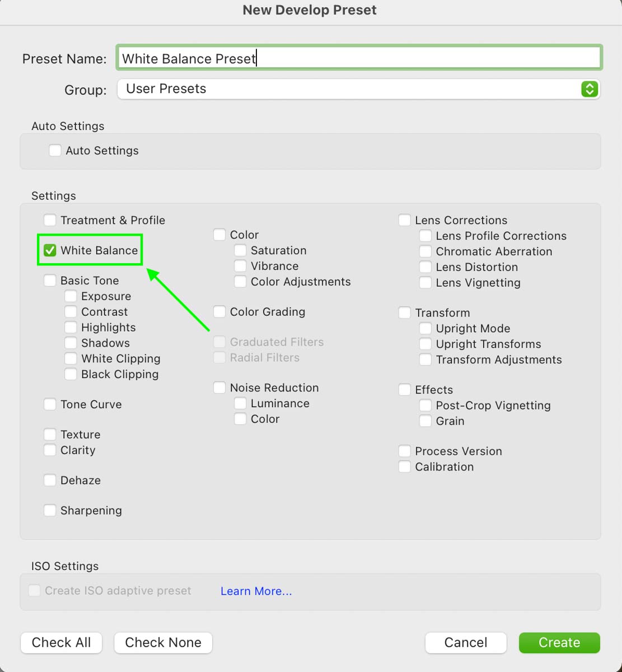
Task: Check the Sharpening option
Action: [50, 510]
